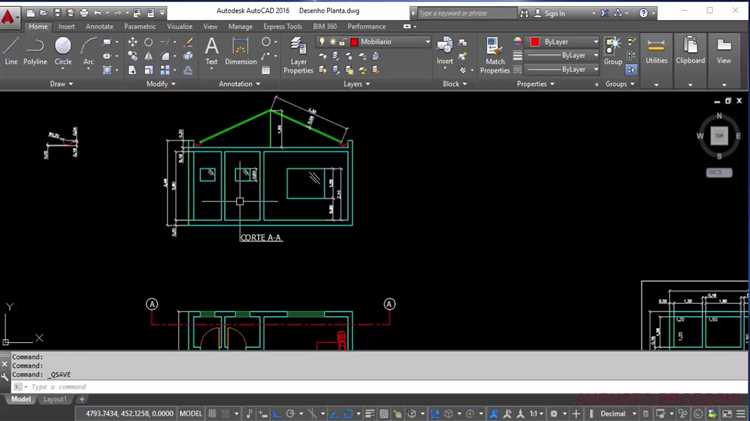Click MODEL space button in status bar
750x421 pixels.
(190, 414)
